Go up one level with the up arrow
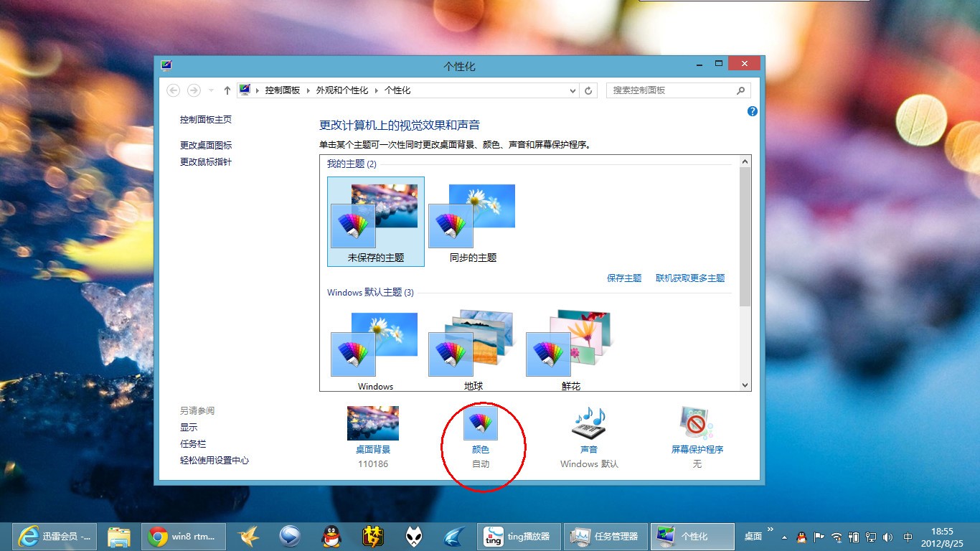980x551 pixels. [227, 90]
